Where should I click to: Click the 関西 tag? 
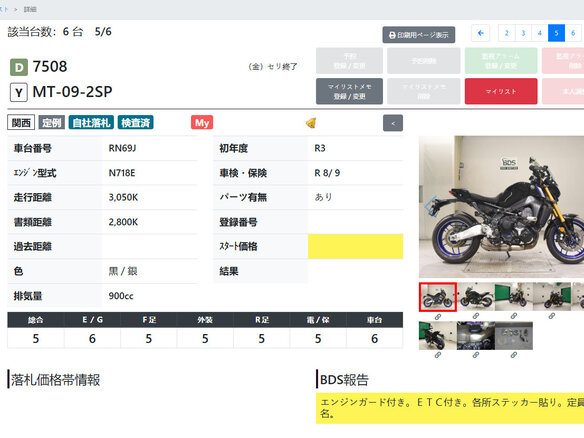[x=21, y=123]
